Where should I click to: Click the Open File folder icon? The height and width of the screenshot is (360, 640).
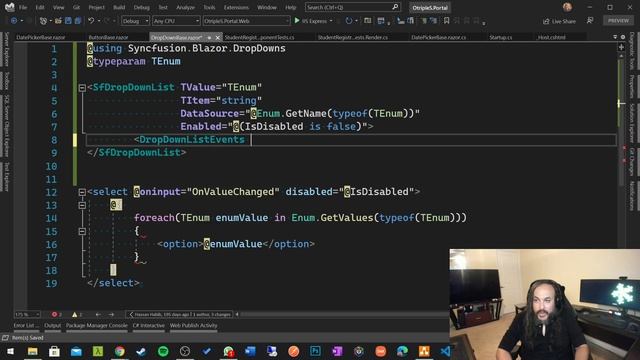(58, 20)
